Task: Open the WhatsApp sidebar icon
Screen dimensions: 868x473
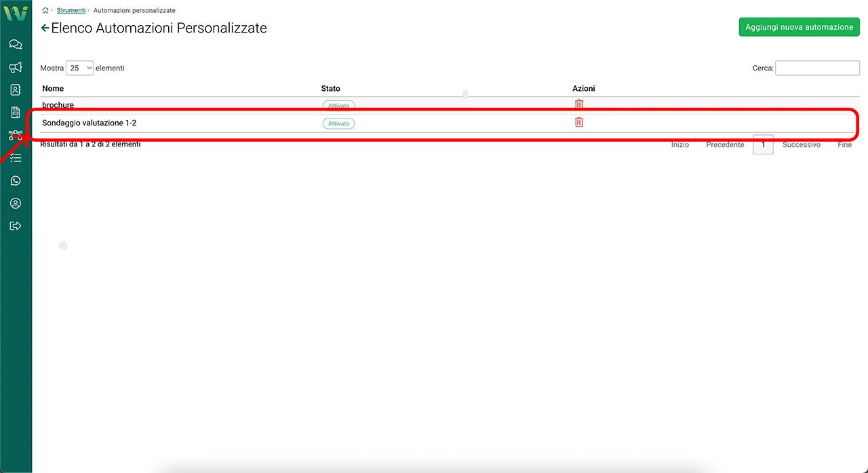Action: point(16,181)
